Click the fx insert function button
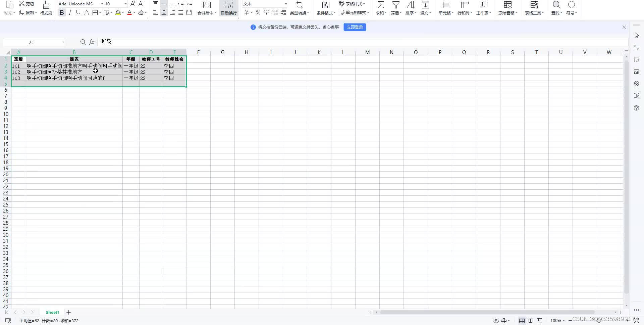This screenshot has height=325, width=644. click(x=92, y=42)
